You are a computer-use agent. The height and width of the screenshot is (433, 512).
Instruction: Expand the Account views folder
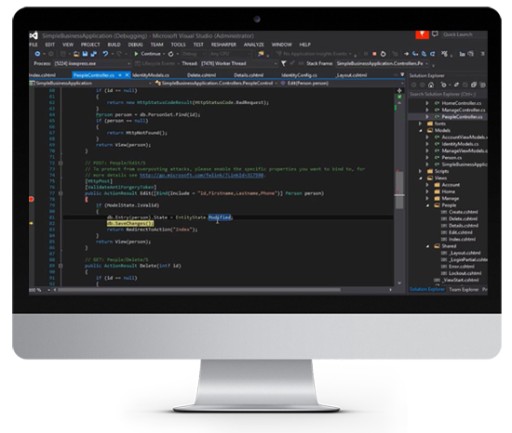427,185
